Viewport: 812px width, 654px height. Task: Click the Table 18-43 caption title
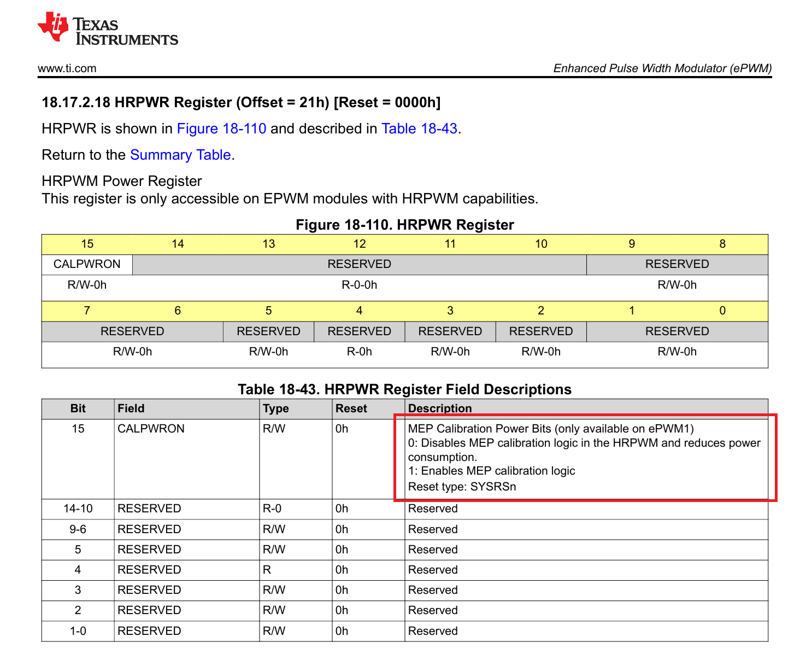click(x=405, y=389)
